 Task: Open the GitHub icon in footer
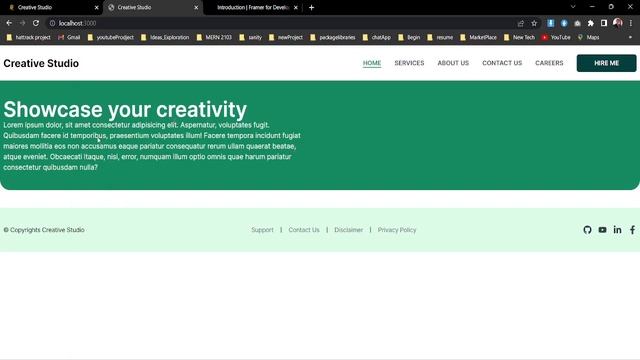[x=587, y=230]
